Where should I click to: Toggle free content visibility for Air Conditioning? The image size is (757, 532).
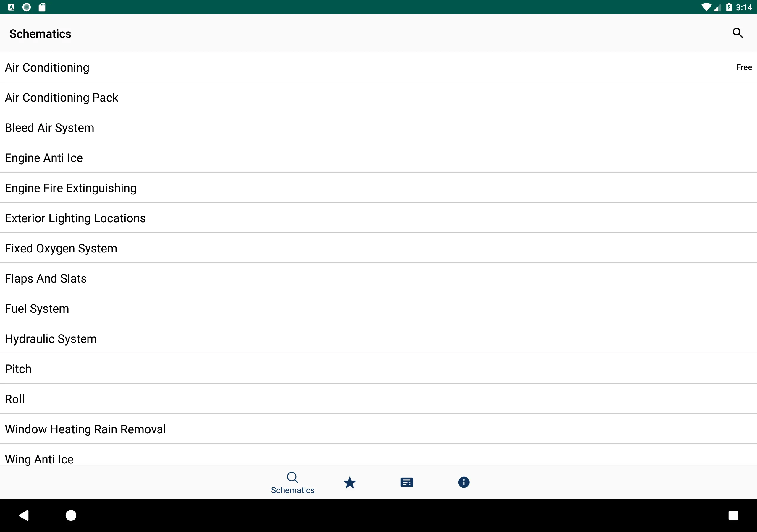coord(743,67)
